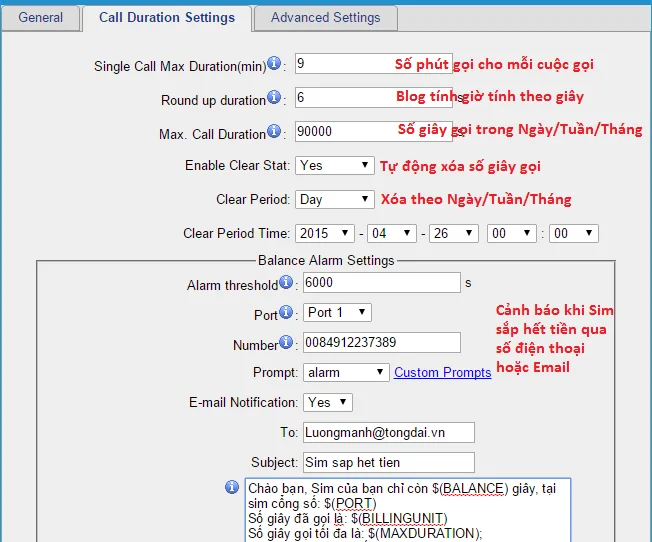The image size is (652, 542).
Task: Follow the Custom Prompts link
Action: (442, 372)
